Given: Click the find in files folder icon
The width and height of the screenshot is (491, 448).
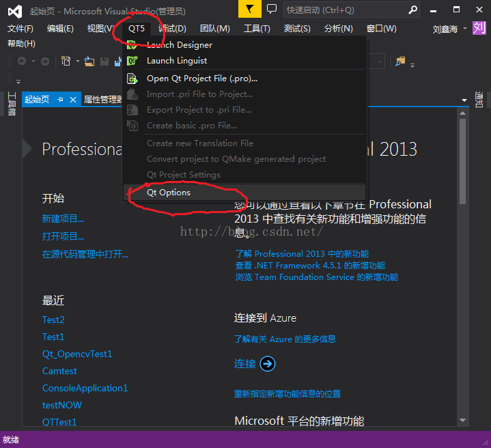Looking at the screenshot, I should [x=400, y=61].
